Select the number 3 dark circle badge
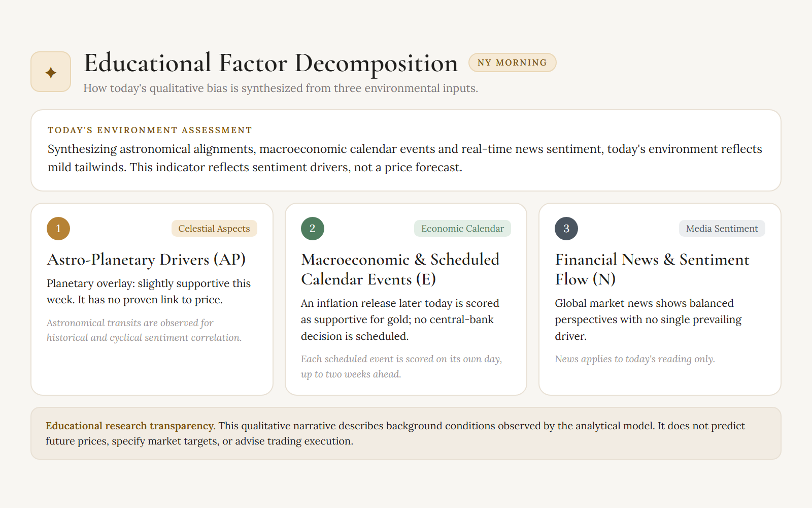Screen dimensions: 812x508 tap(566, 229)
